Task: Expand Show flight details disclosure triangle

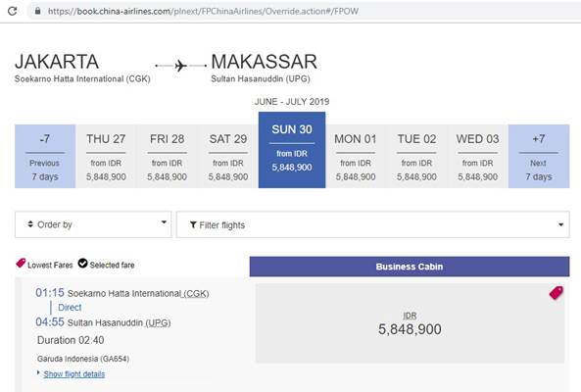Action: (38, 372)
